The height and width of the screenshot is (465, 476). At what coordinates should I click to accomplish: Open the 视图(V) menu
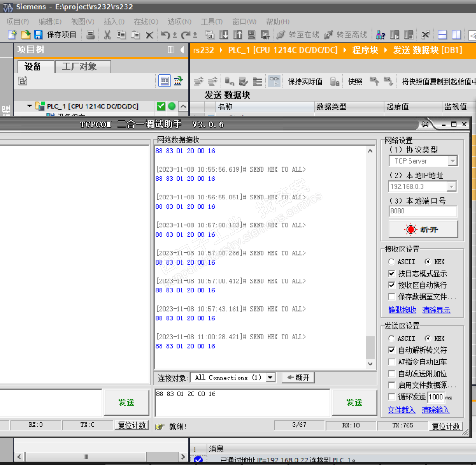(82, 21)
